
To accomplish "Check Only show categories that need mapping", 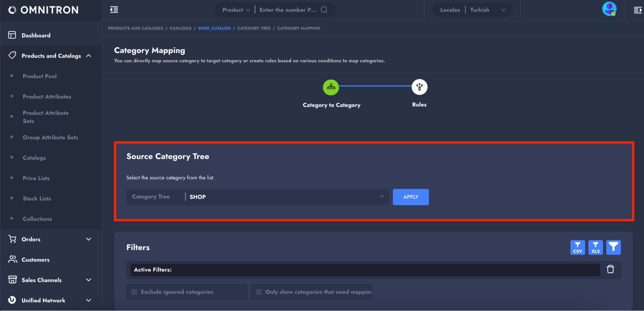I will coord(259,292).
